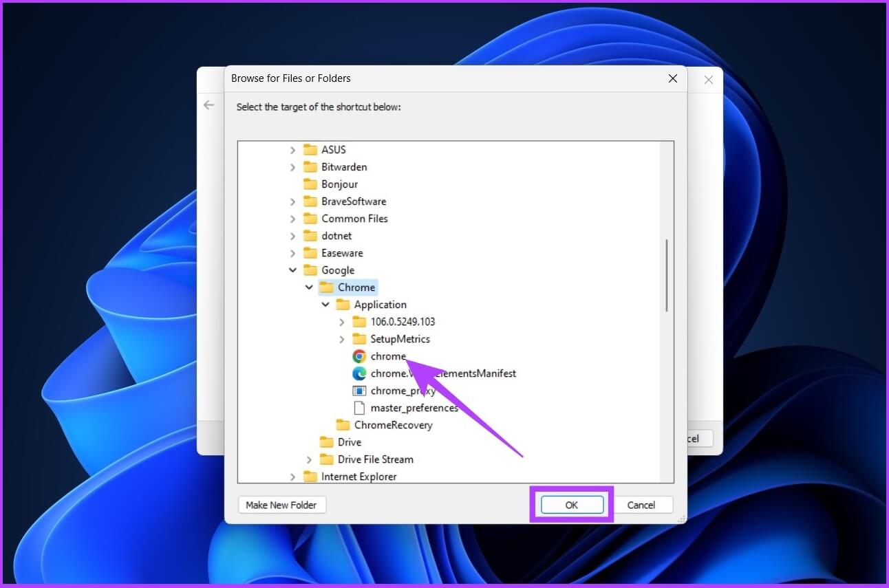Click the dotnet folder icon
889x588 pixels.
click(x=310, y=235)
